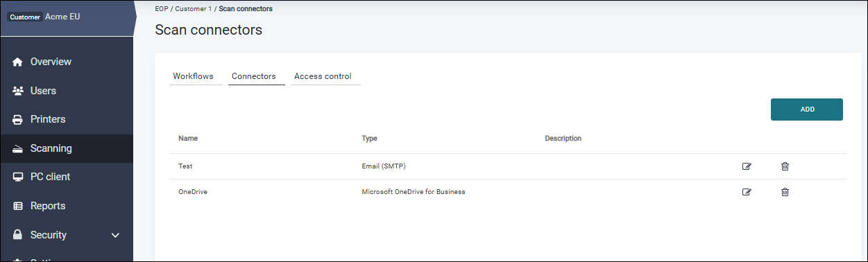Click the edit icon for Test connector

pos(747,166)
